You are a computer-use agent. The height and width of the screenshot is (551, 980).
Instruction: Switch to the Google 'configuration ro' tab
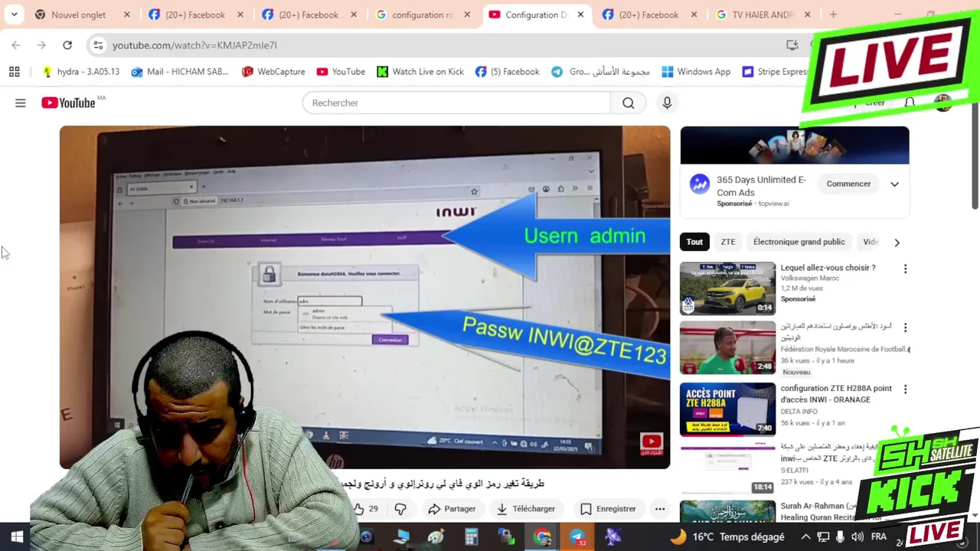click(423, 15)
